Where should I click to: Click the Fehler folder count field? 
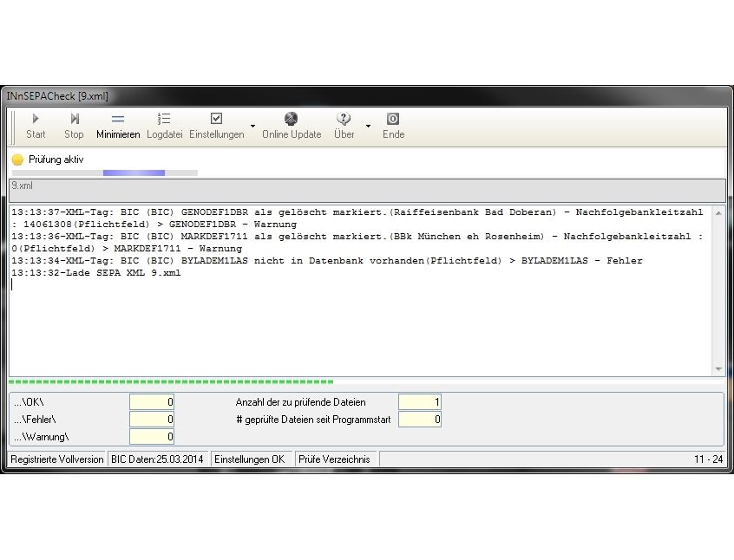pyautogui.click(x=152, y=420)
